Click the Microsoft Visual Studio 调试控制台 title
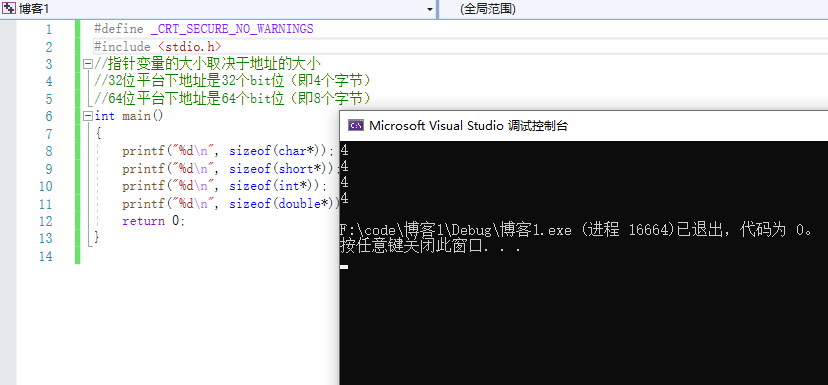This screenshot has width=828, height=385. pos(468,126)
